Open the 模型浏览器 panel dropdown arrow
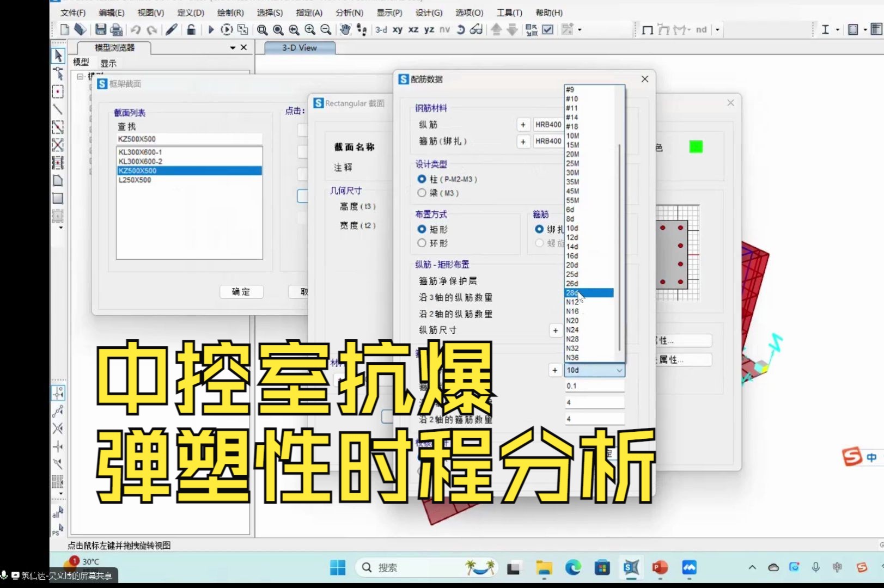This screenshot has width=884, height=588. coord(233,48)
